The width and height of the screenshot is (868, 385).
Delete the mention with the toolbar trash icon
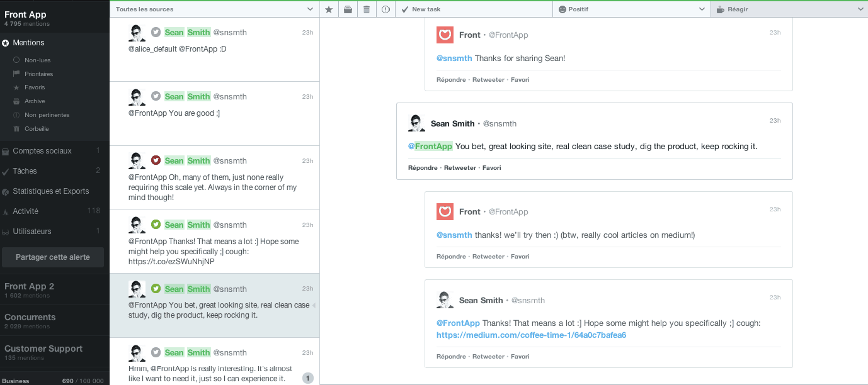click(367, 9)
